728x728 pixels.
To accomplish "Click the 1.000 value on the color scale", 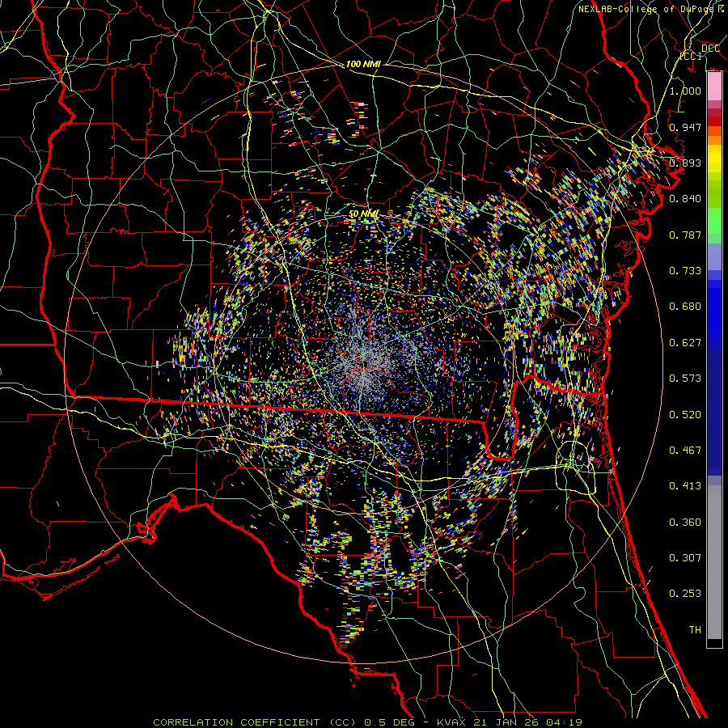I will 685,91.
